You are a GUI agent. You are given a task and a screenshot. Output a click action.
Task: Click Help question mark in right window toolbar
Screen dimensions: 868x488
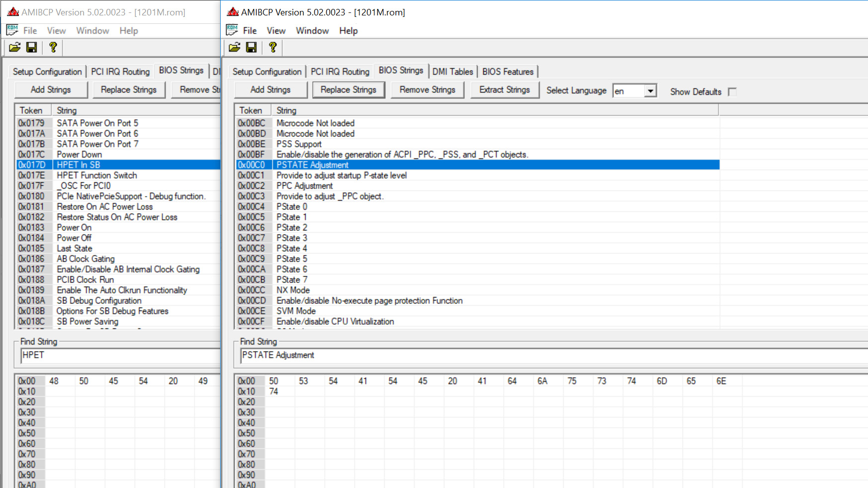tap(272, 47)
